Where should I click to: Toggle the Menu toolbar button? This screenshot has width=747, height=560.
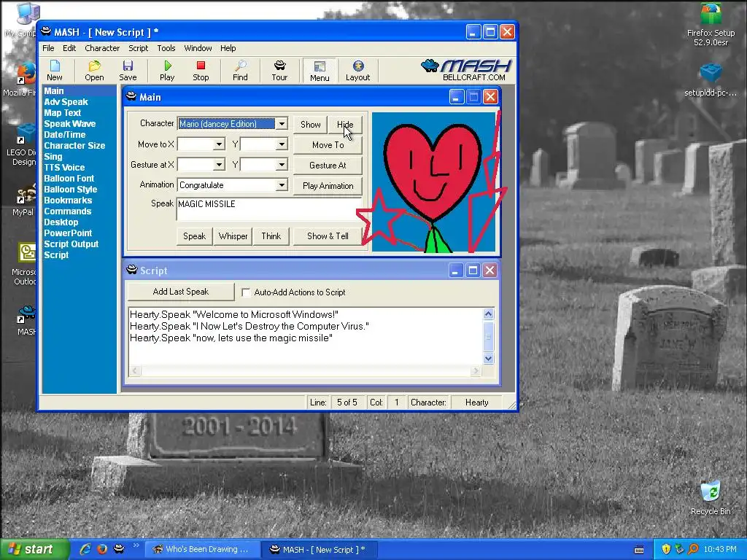[320, 71]
